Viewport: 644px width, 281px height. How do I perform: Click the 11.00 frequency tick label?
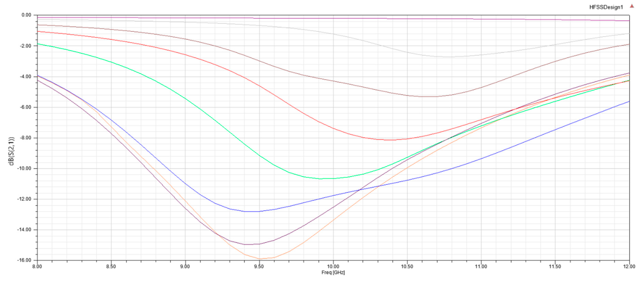481,267
